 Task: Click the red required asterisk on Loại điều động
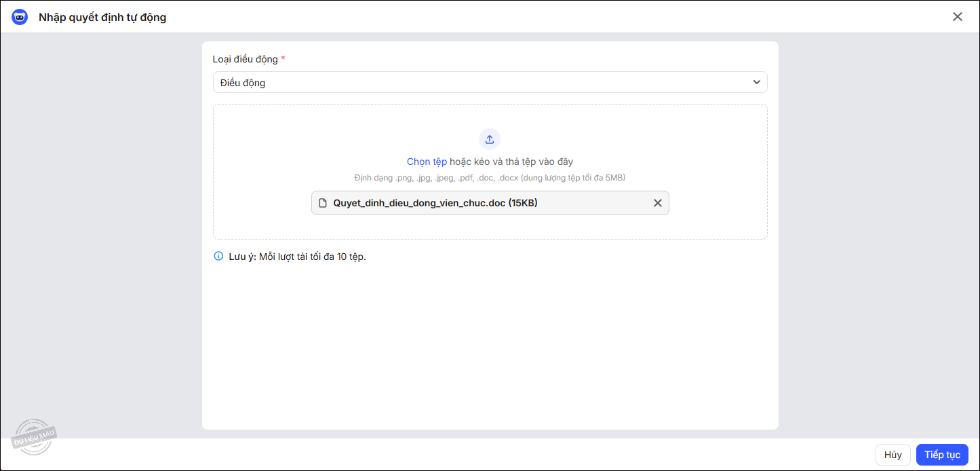[283, 59]
